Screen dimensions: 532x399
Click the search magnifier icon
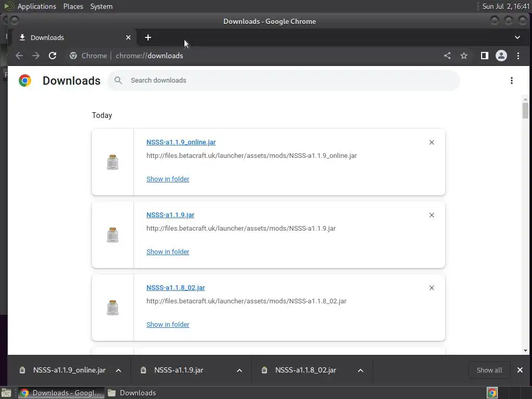coord(118,81)
